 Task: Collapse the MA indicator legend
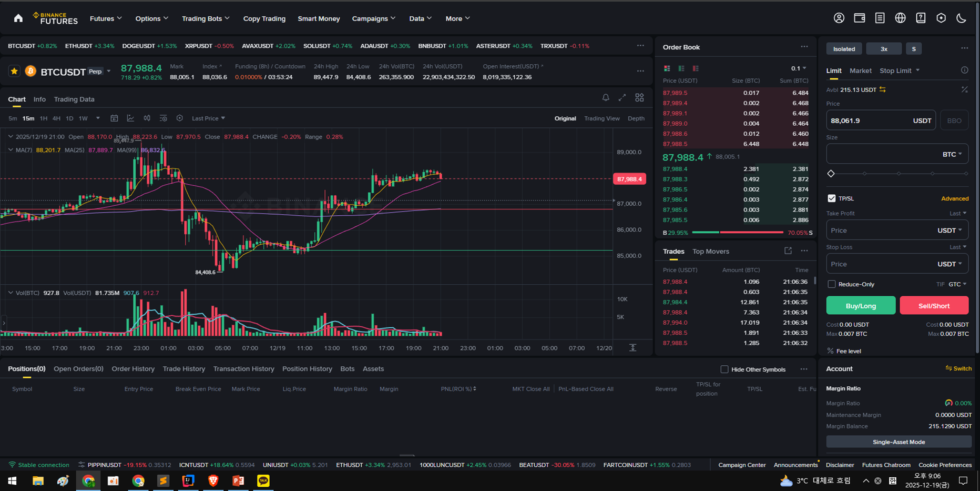(x=11, y=150)
